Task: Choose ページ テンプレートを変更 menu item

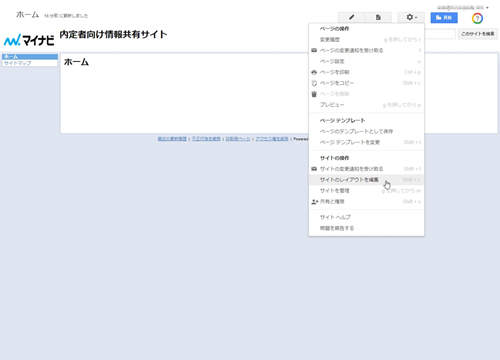Action: coord(366,142)
